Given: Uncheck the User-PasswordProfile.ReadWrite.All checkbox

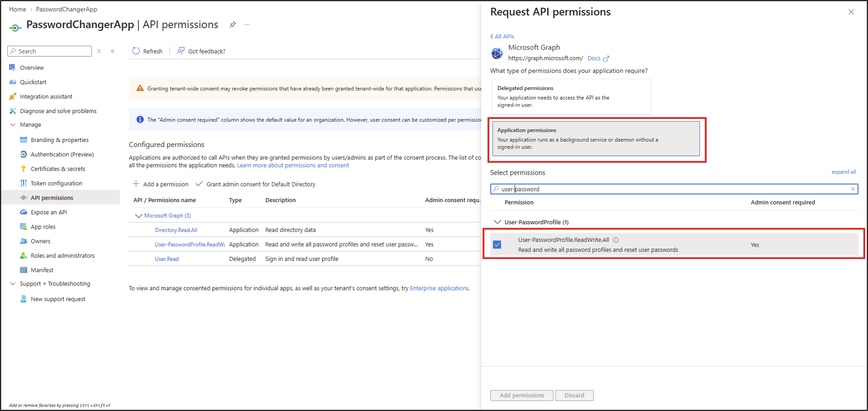Looking at the screenshot, I should 497,244.
